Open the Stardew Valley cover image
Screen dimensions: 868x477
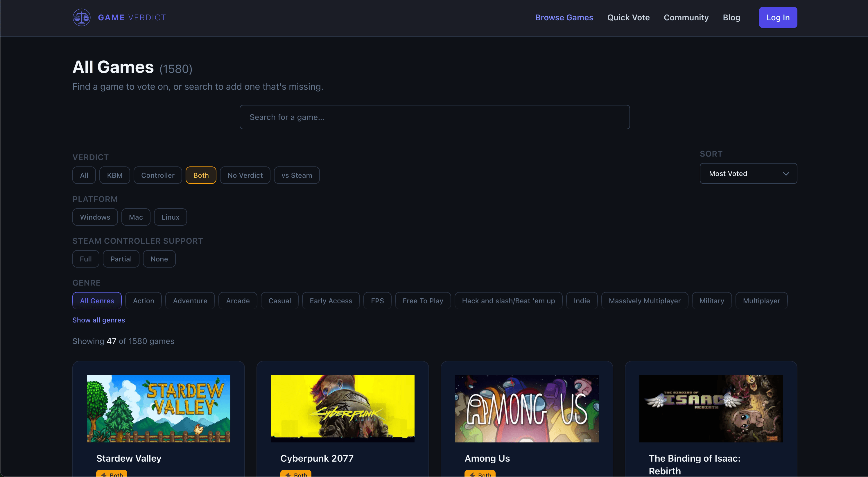click(x=158, y=409)
